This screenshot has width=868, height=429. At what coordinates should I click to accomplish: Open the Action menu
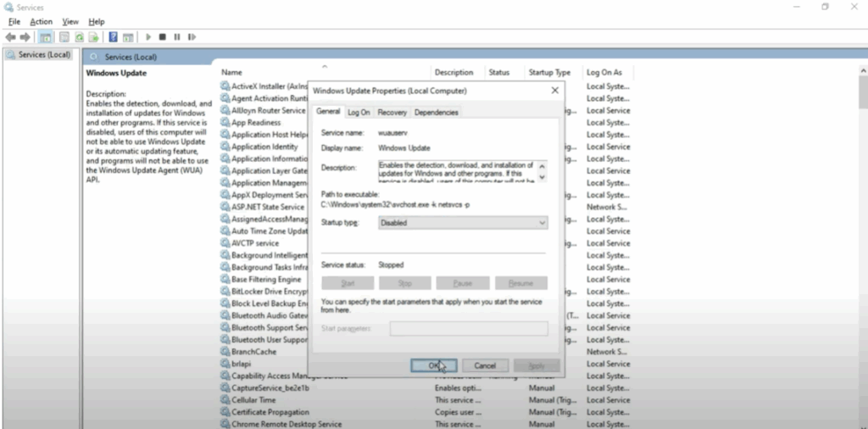point(41,21)
